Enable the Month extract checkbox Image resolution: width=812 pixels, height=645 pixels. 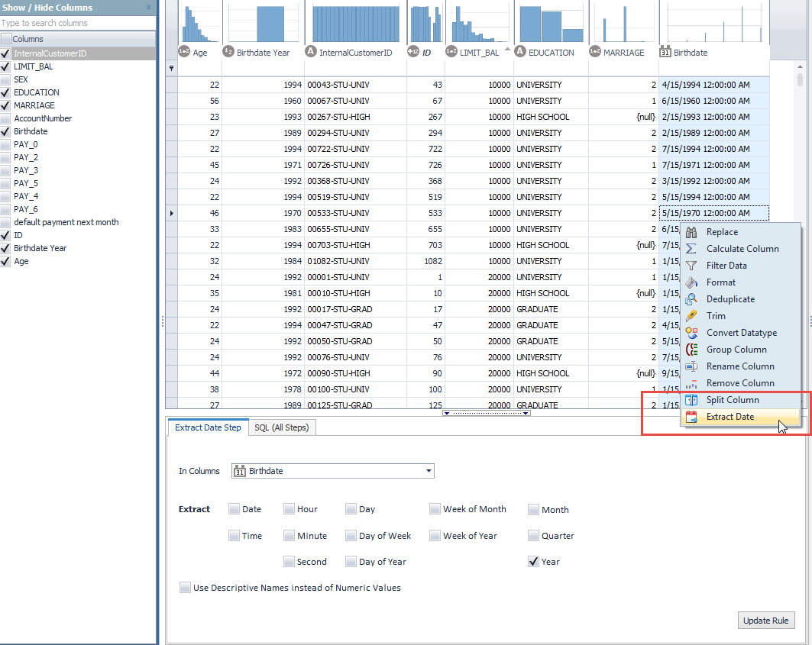pyautogui.click(x=533, y=510)
